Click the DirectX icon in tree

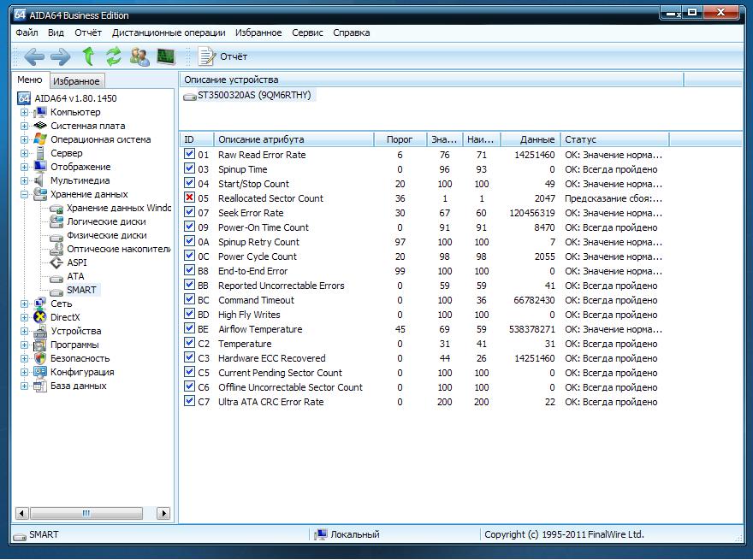point(39,317)
